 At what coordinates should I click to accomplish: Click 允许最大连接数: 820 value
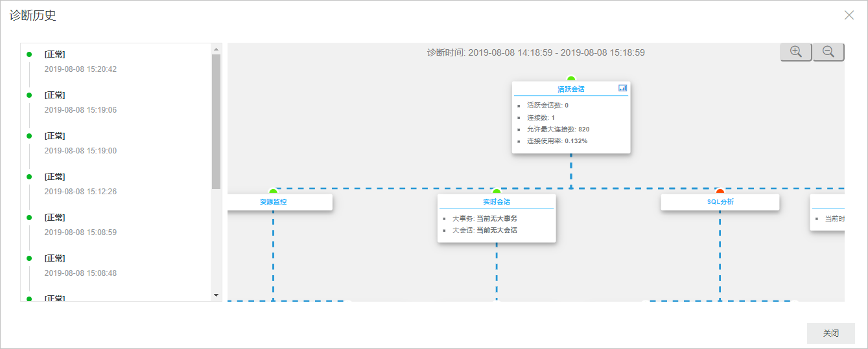558,129
